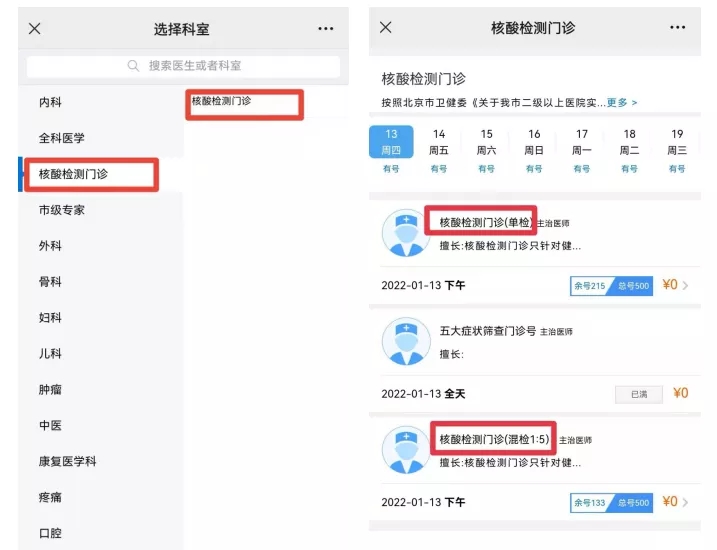Open the three-dot menu on 选择科室 screen
717x550 pixels.
326,29
